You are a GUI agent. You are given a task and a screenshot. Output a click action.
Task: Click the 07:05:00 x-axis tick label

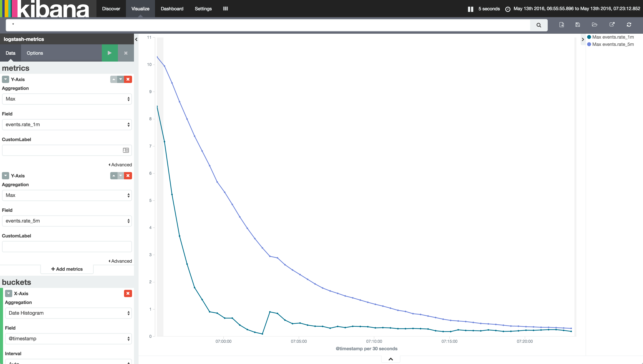pos(299,341)
